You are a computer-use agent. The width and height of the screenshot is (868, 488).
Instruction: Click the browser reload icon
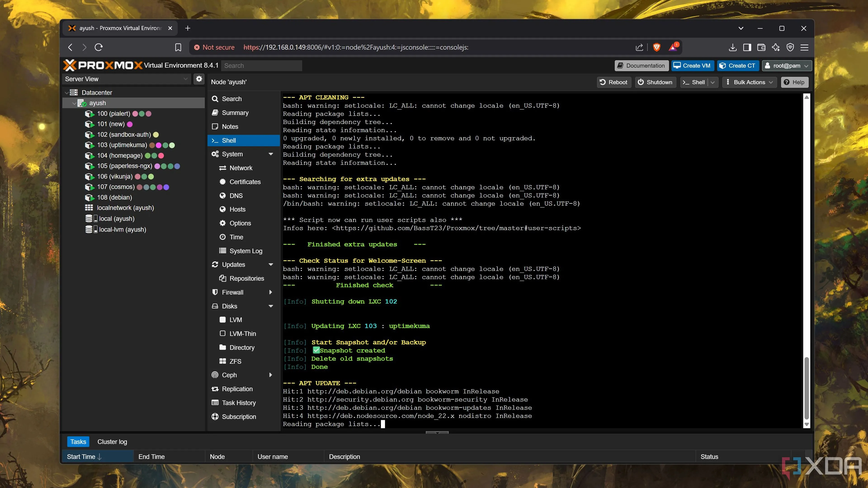point(98,47)
